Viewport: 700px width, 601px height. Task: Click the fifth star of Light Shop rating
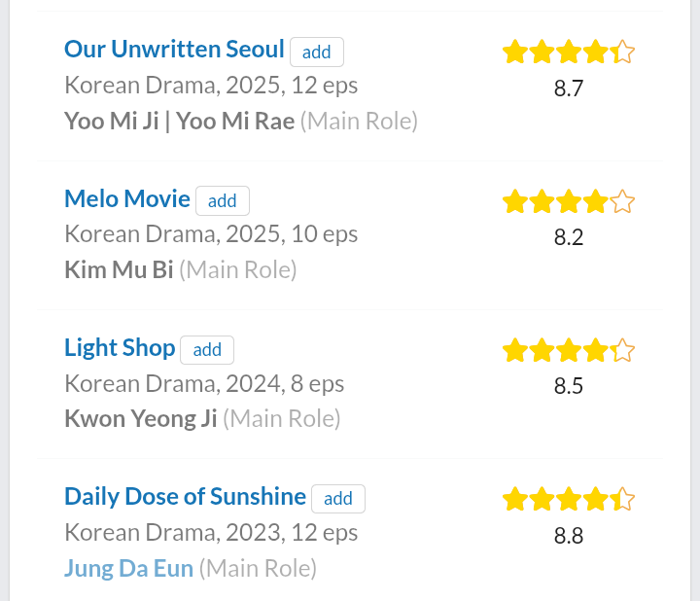pos(622,350)
